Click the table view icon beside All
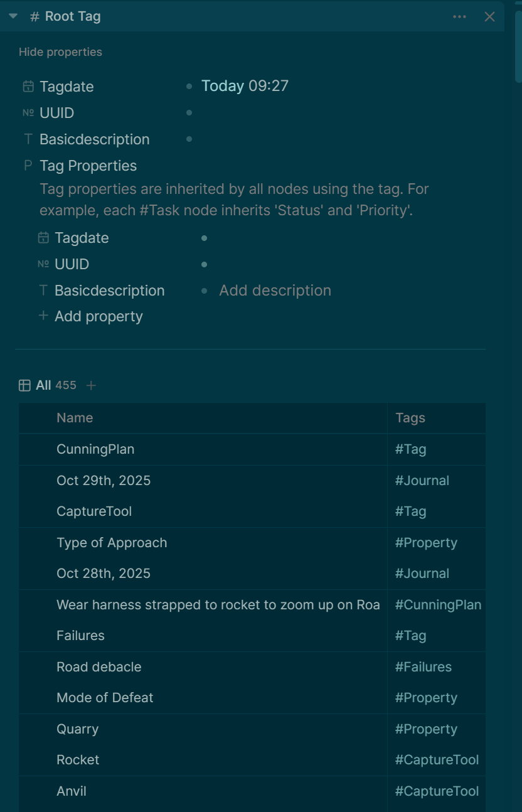The image size is (522, 812). point(24,385)
